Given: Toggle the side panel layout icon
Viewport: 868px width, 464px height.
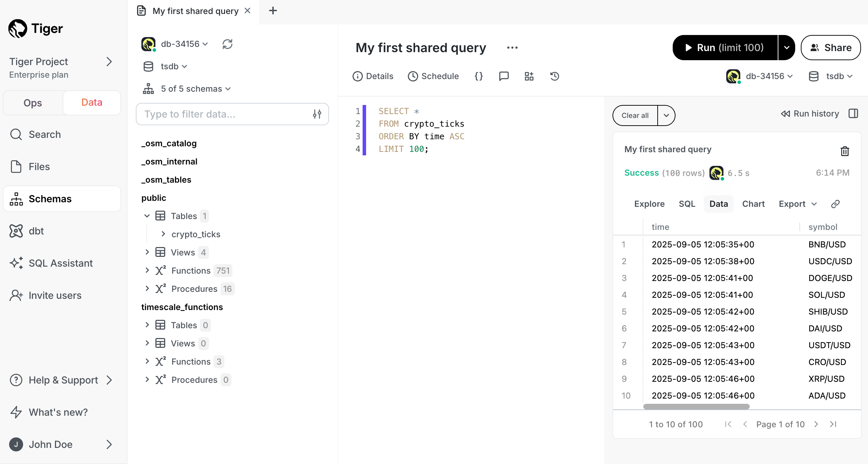Looking at the screenshot, I should (x=853, y=113).
